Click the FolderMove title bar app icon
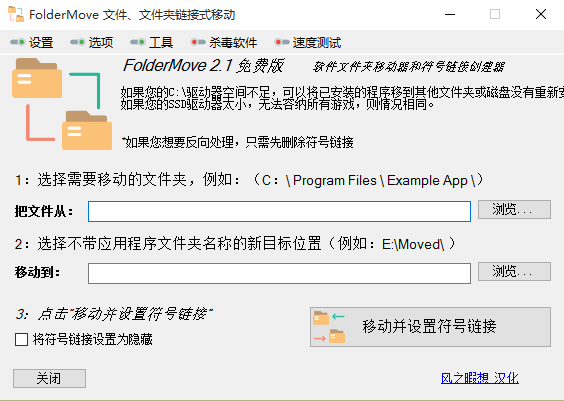 16,14
